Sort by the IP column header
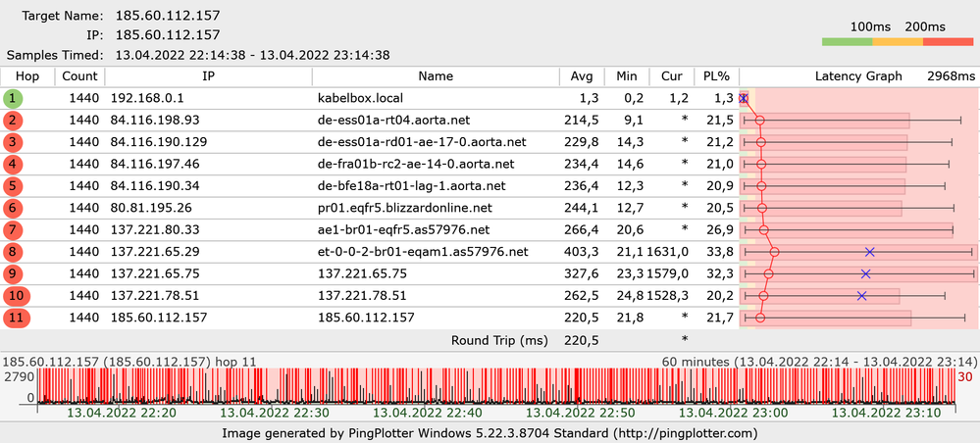980x443 pixels. [209, 76]
